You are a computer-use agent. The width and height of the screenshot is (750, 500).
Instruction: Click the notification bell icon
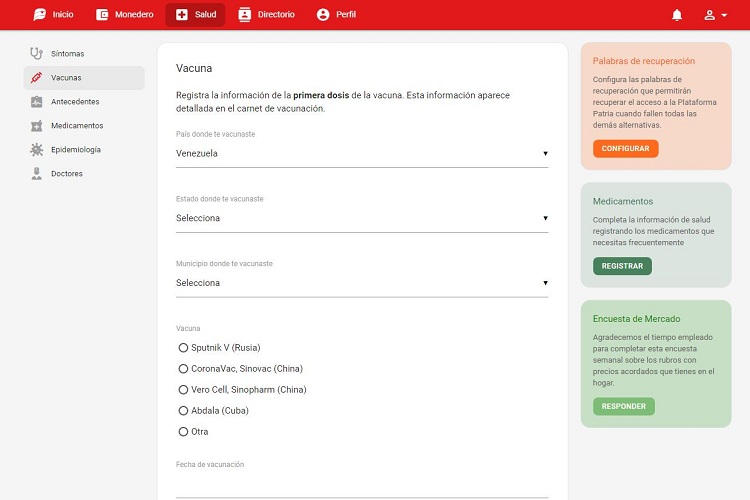pos(677,15)
